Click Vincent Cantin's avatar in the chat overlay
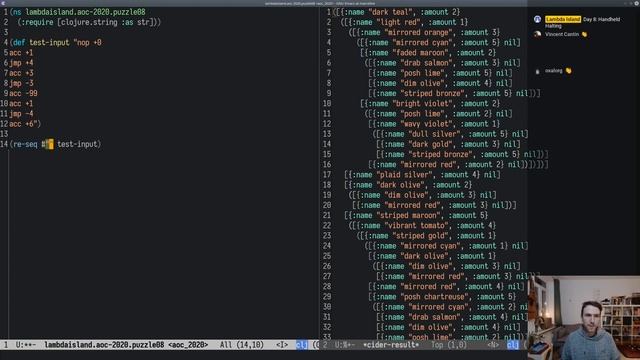 point(538,34)
